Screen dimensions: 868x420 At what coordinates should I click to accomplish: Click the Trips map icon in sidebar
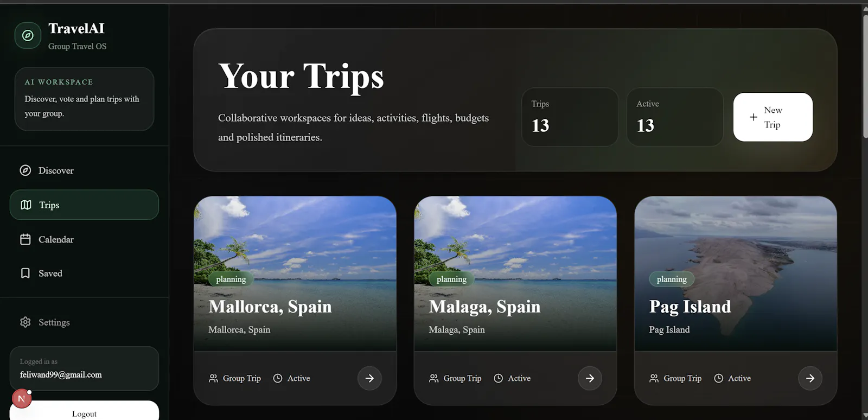[26, 205]
